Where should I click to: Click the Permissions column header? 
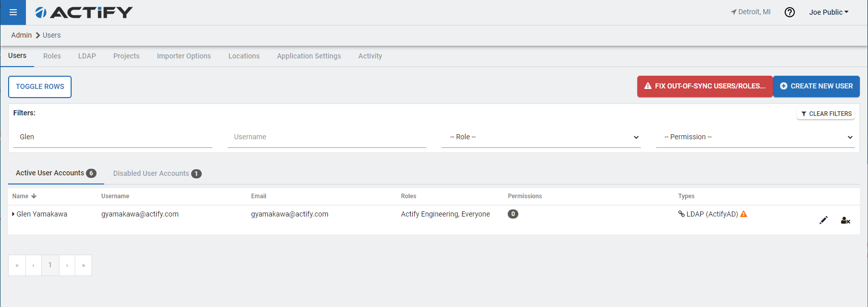click(525, 196)
